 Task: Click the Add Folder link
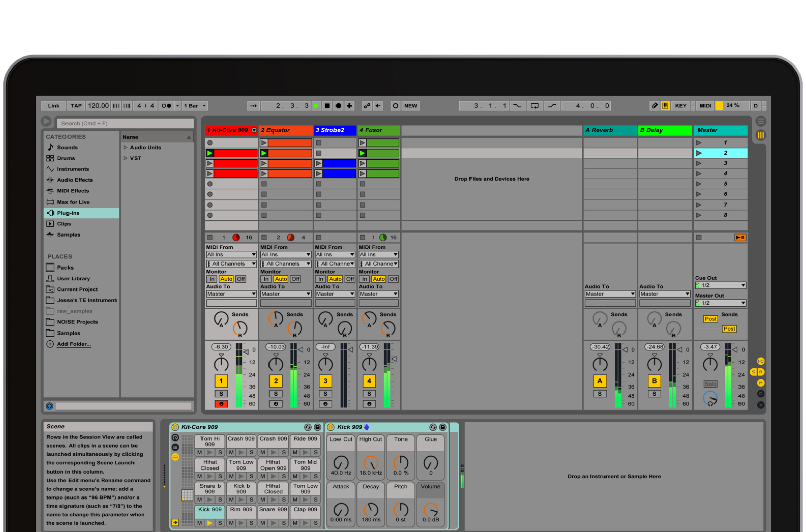pyautogui.click(x=74, y=344)
